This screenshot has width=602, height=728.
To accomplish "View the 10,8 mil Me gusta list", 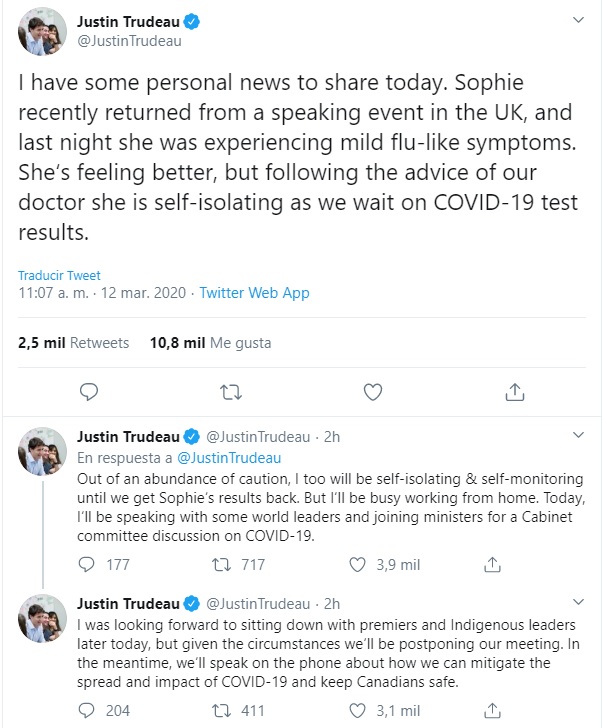I will (210, 342).
